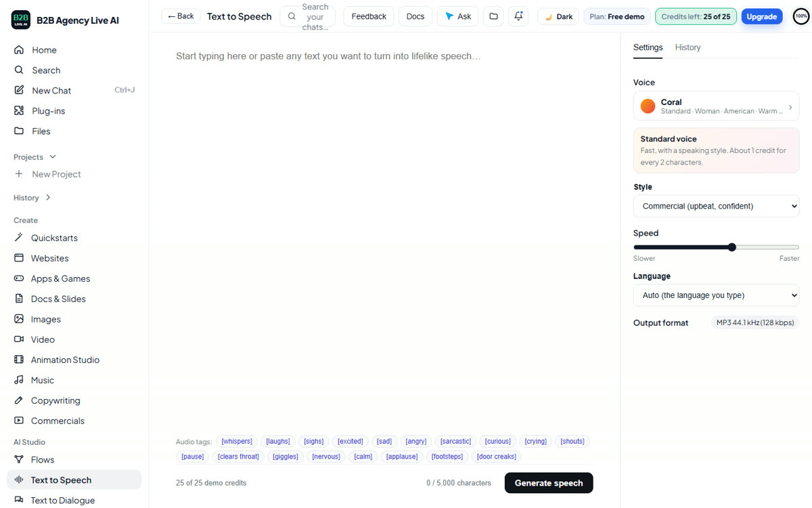The image size is (812, 508).
Task: Click the Back button
Action: pos(181,16)
